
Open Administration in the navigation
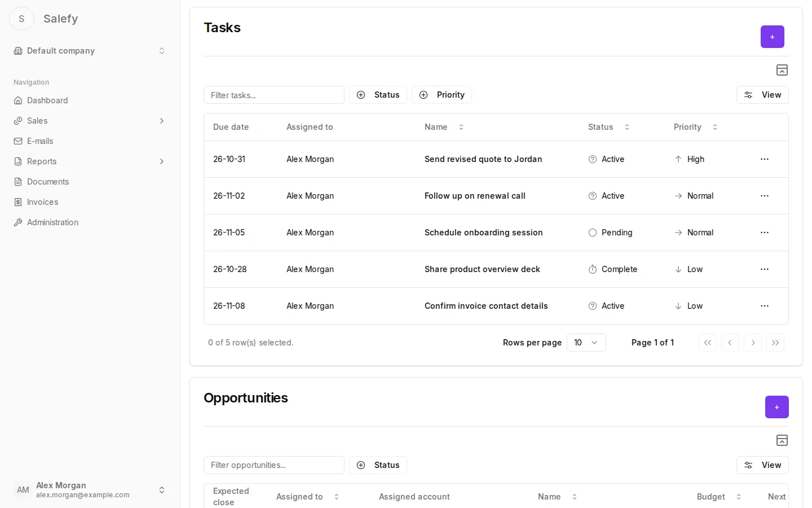[90, 222]
